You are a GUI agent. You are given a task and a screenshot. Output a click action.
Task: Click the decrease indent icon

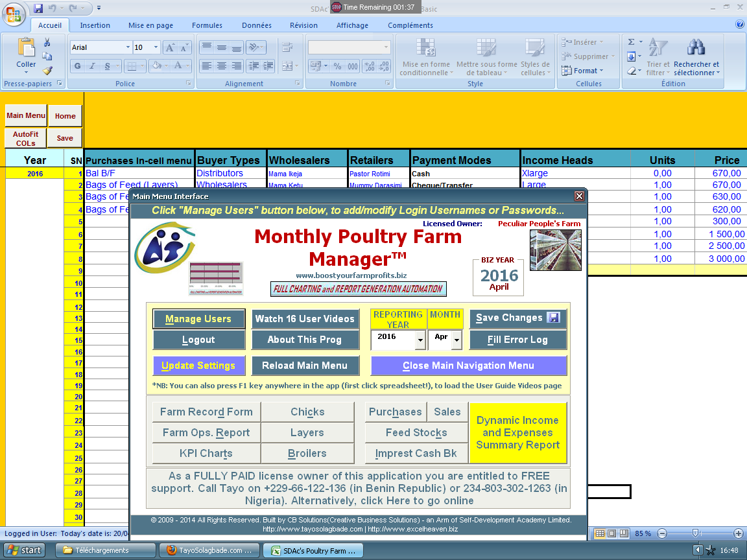pos(254,65)
